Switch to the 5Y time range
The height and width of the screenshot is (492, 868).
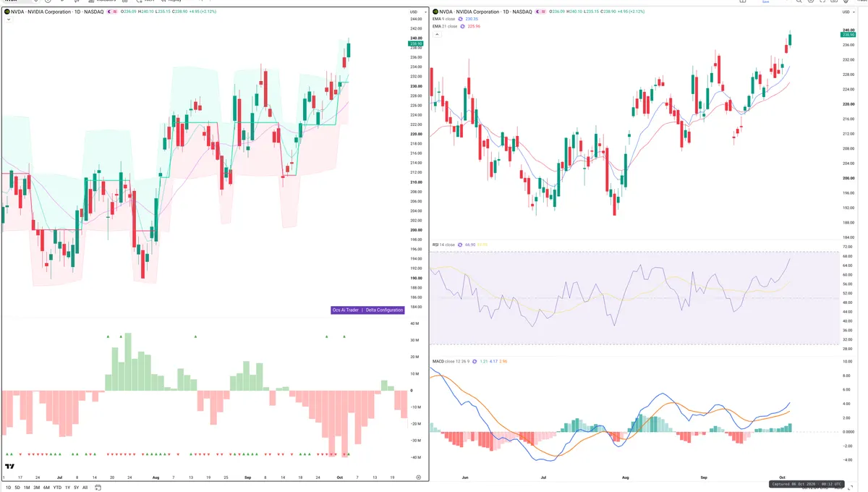76,488
